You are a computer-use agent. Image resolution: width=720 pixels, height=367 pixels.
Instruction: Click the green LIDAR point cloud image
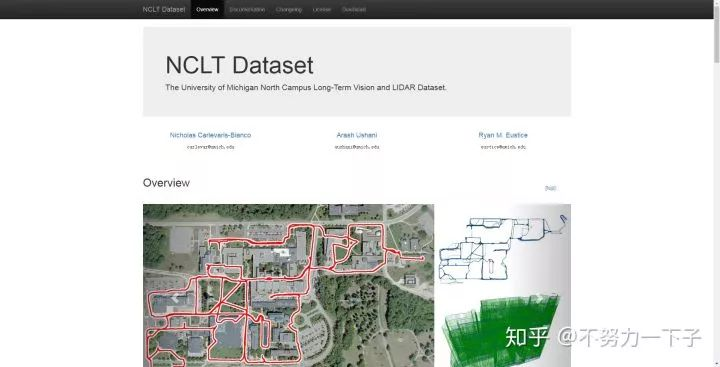(x=501, y=330)
